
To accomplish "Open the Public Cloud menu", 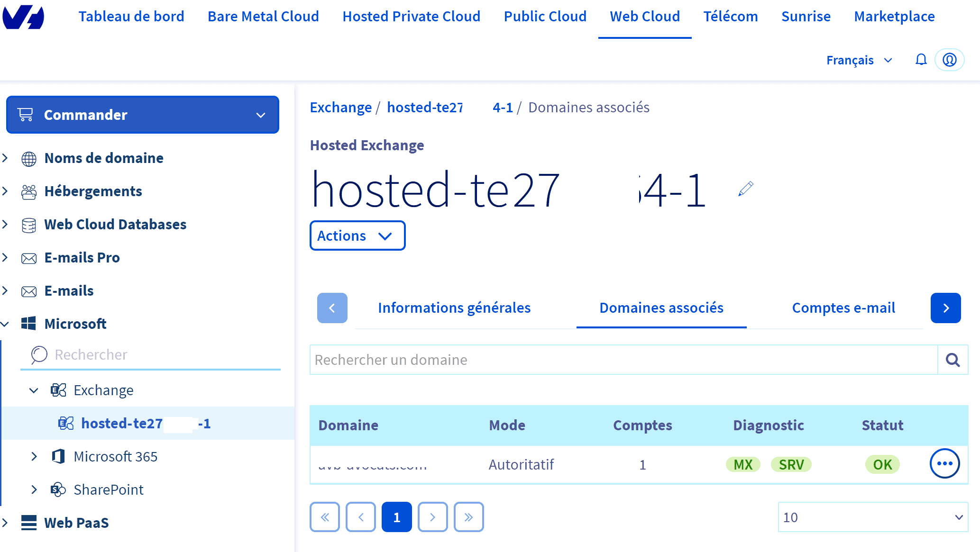I will tap(545, 17).
